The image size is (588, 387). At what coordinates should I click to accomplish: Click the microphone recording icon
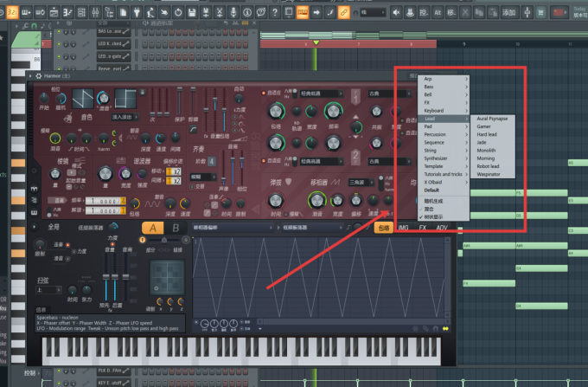(x=233, y=12)
